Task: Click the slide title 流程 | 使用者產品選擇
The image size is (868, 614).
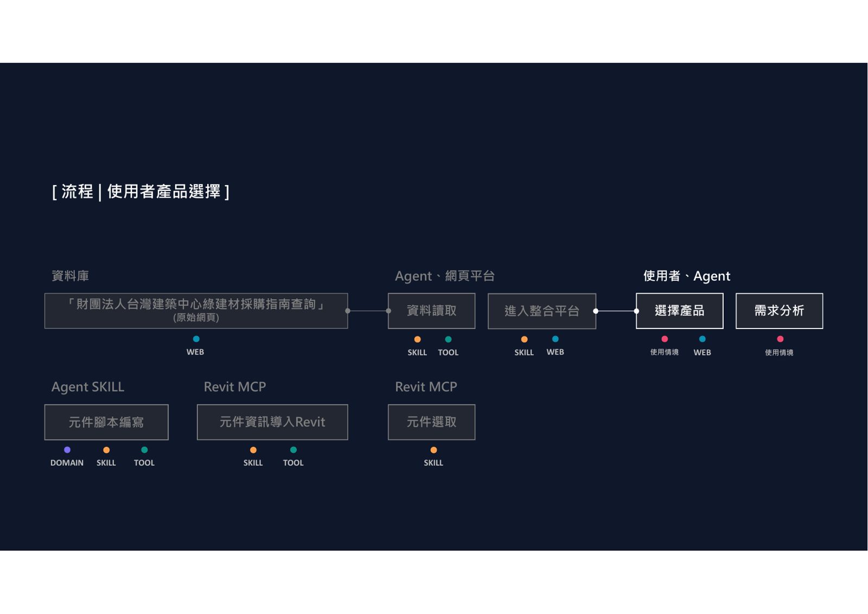Action: coord(141,192)
